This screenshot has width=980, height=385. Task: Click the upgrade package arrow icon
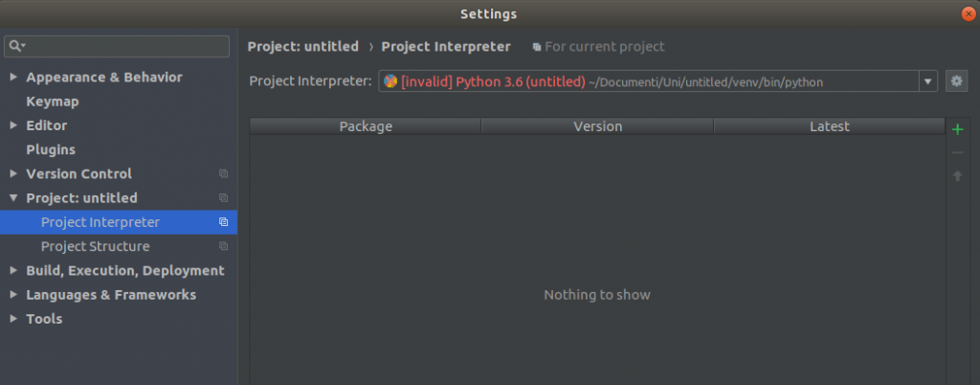957,176
